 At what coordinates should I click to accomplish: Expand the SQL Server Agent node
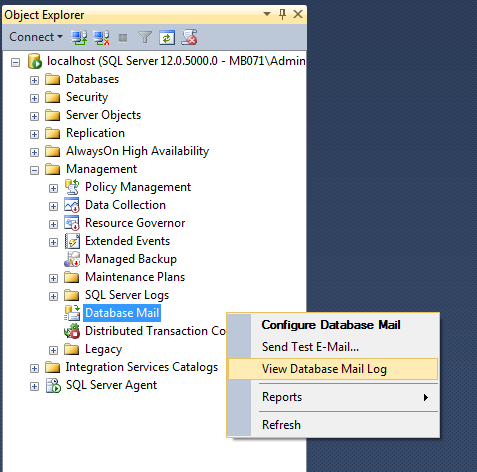(x=34, y=386)
